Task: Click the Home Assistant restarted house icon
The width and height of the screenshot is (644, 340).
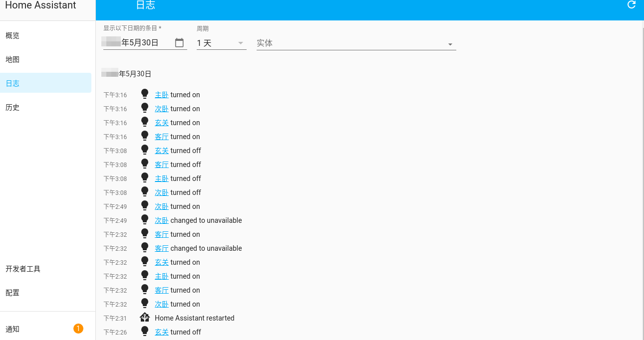Action: [x=145, y=318]
